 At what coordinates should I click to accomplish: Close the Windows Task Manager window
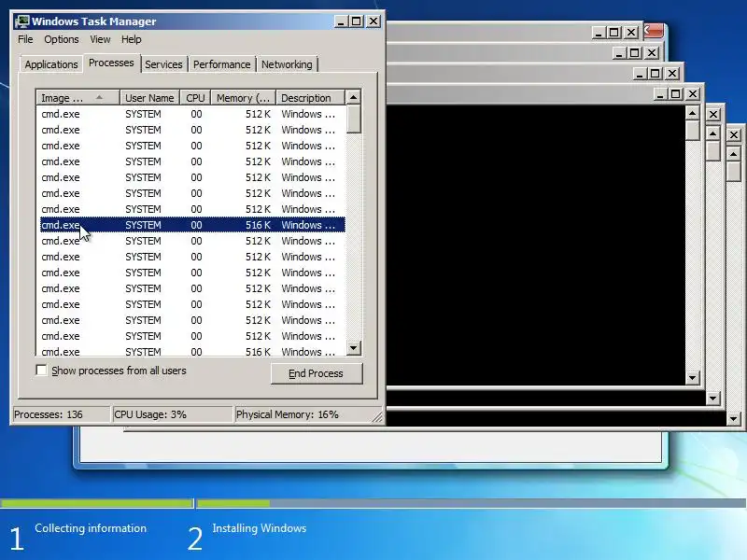click(373, 21)
